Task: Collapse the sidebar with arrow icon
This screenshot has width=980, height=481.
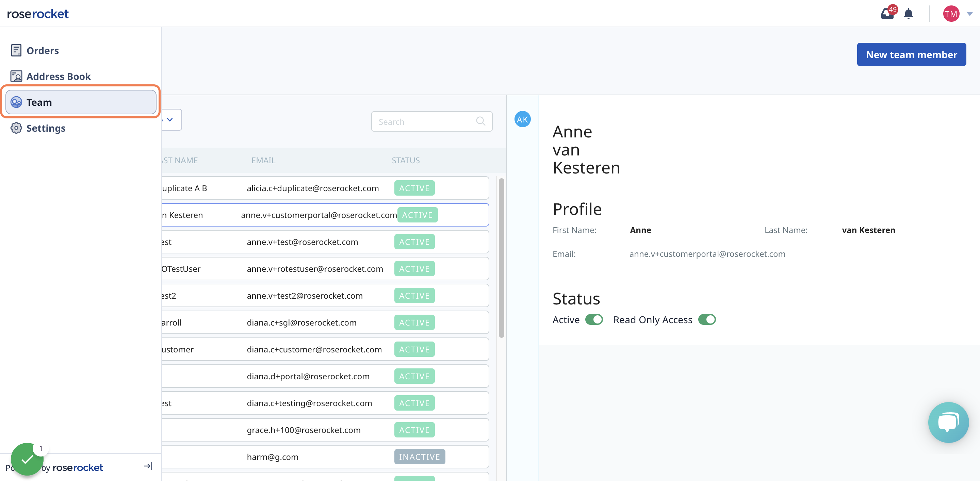Action: [x=148, y=466]
